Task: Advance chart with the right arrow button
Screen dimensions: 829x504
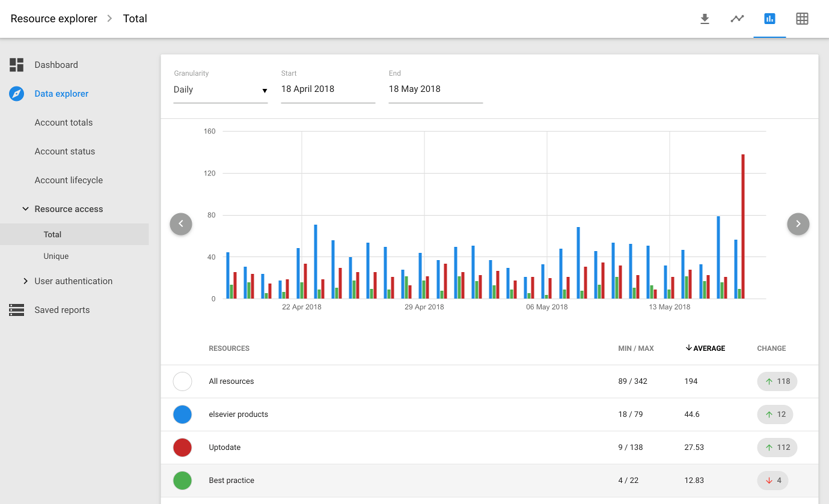Action: 798,223
